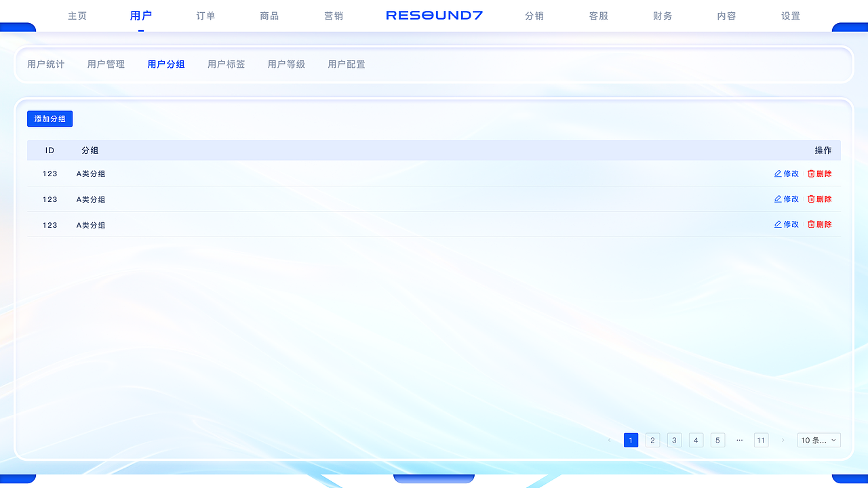The image size is (868, 488).
Task: Click the trash icon on the second row
Action: pyautogui.click(x=811, y=199)
